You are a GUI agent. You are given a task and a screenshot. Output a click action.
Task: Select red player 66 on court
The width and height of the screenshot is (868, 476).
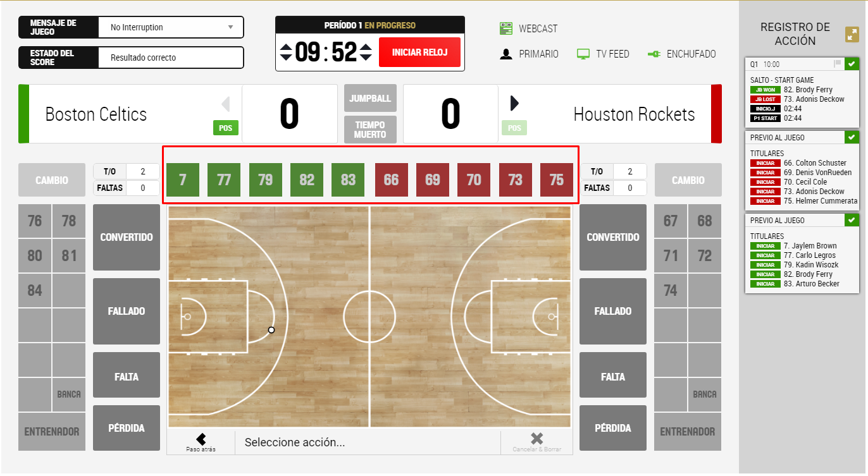point(391,180)
